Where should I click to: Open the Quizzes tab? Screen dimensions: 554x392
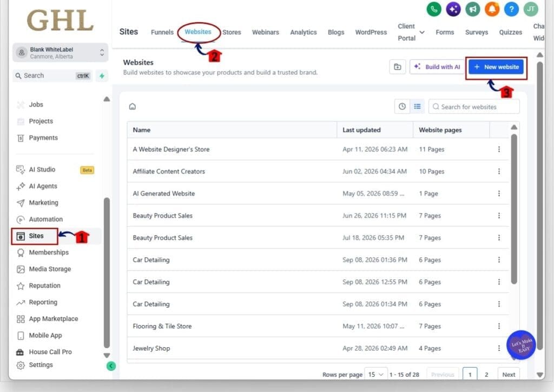(511, 32)
